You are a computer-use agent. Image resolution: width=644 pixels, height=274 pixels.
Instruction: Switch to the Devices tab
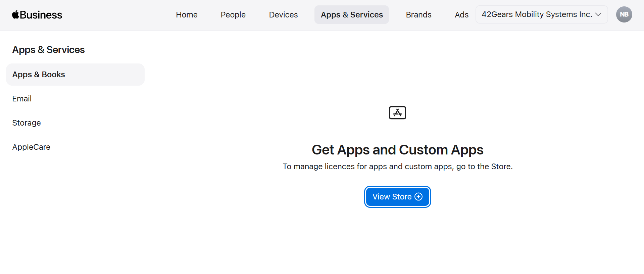[x=283, y=15]
